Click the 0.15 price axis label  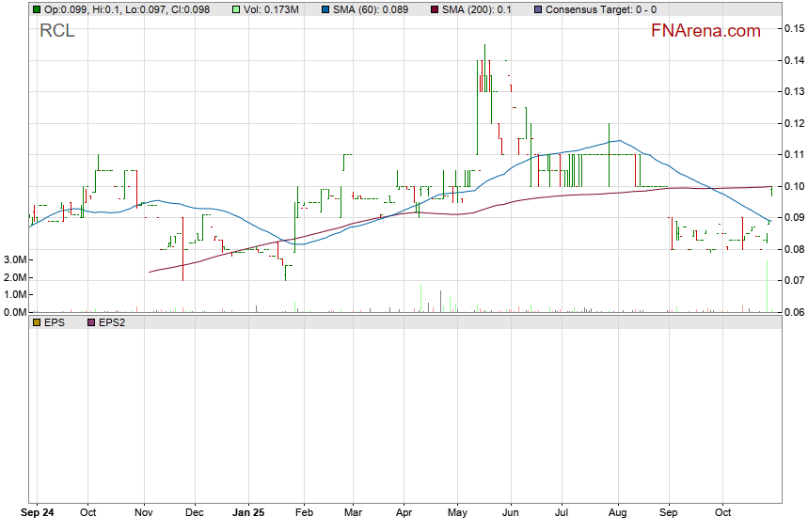click(792, 29)
